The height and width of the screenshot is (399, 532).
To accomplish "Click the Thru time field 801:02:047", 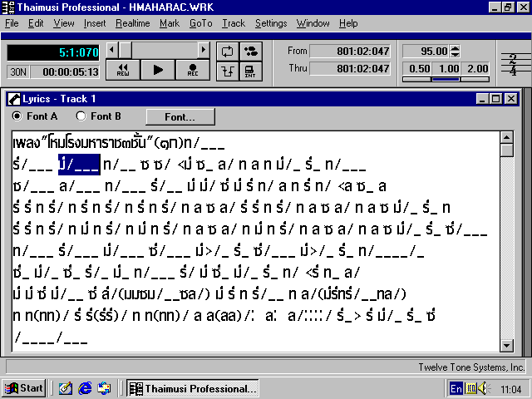I will click(x=350, y=69).
